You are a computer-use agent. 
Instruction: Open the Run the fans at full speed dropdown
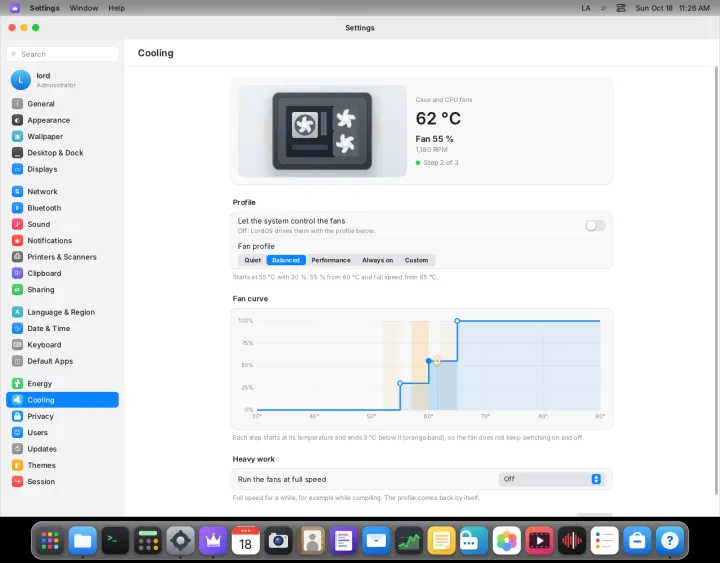point(552,479)
